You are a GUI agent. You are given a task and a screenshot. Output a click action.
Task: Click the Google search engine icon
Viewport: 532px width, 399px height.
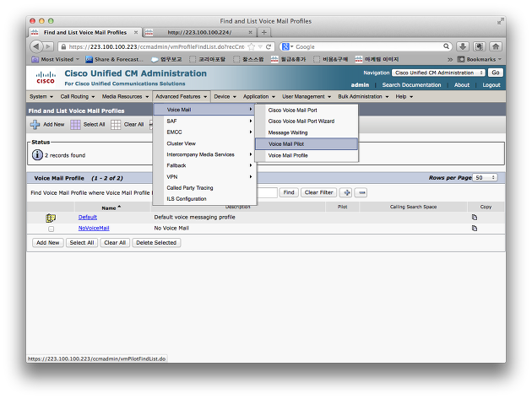point(285,46)
